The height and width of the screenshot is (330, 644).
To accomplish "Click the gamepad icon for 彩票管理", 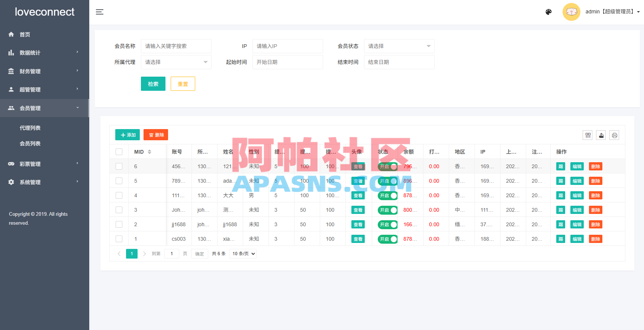I will click(11, 164).
